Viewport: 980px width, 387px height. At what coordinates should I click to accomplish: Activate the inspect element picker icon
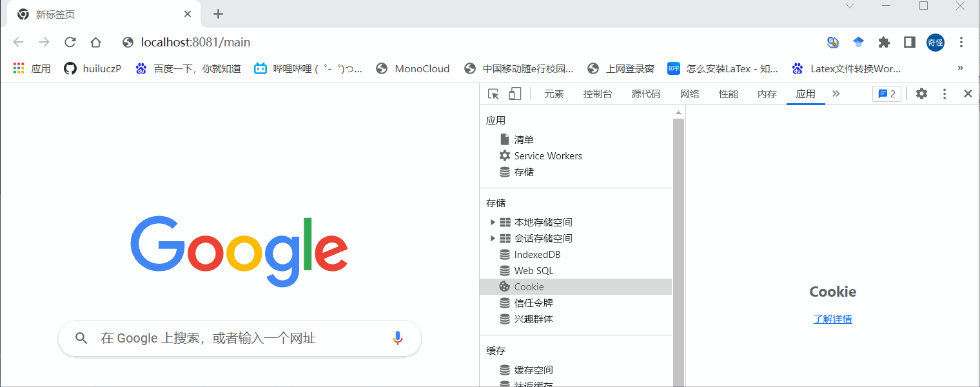pos(493,94)
